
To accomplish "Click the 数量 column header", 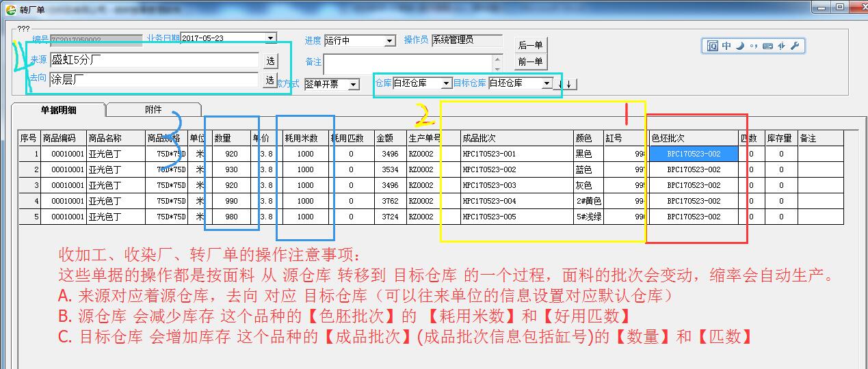I will [231, 138].
